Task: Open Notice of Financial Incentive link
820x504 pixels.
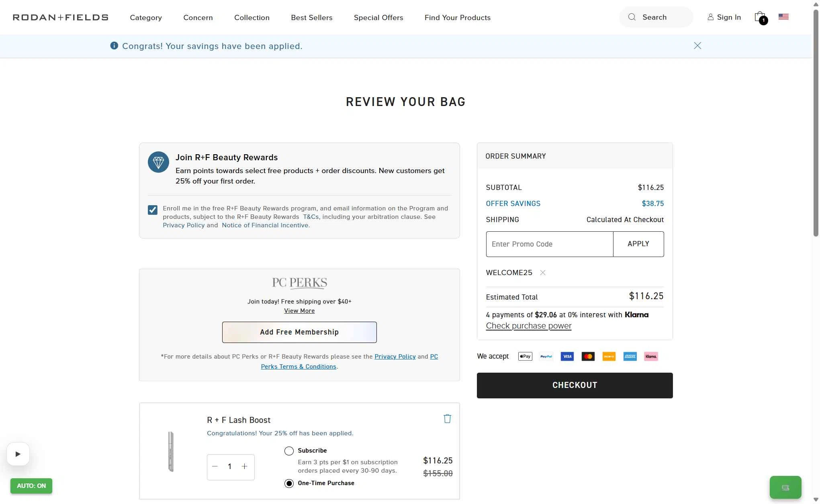Action: [x=265, y=225]
